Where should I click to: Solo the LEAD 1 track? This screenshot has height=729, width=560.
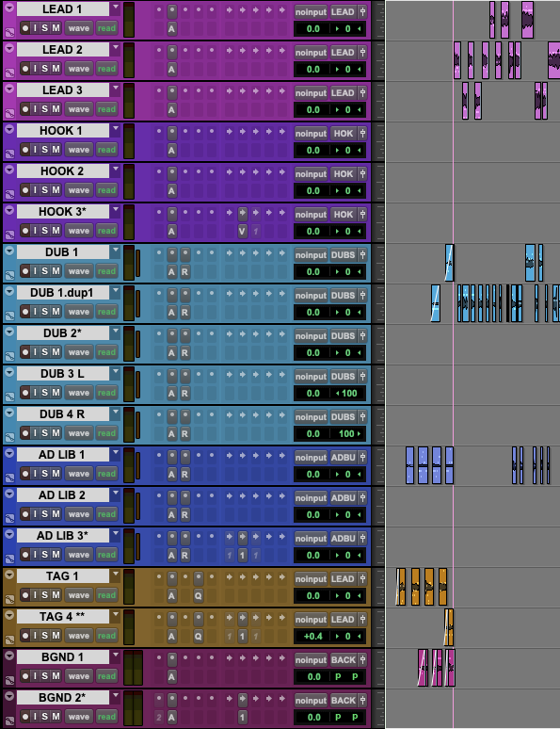click(x=44, y=28)
